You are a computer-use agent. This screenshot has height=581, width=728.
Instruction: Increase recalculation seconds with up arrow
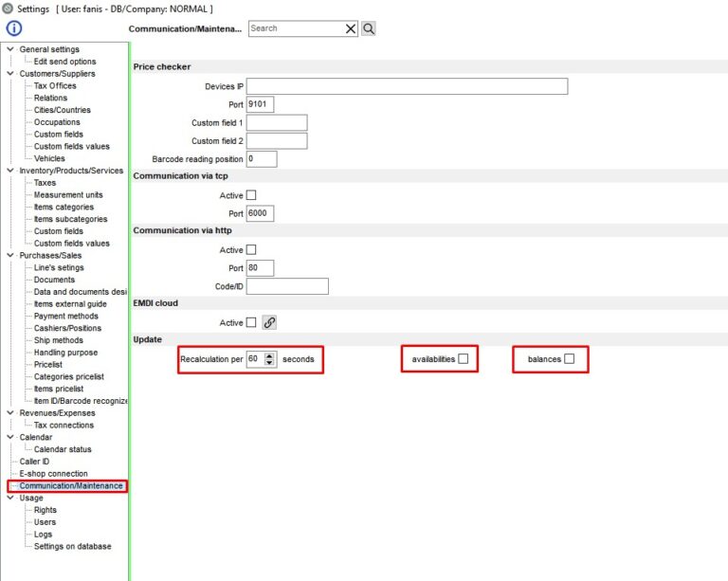[270, 355]
